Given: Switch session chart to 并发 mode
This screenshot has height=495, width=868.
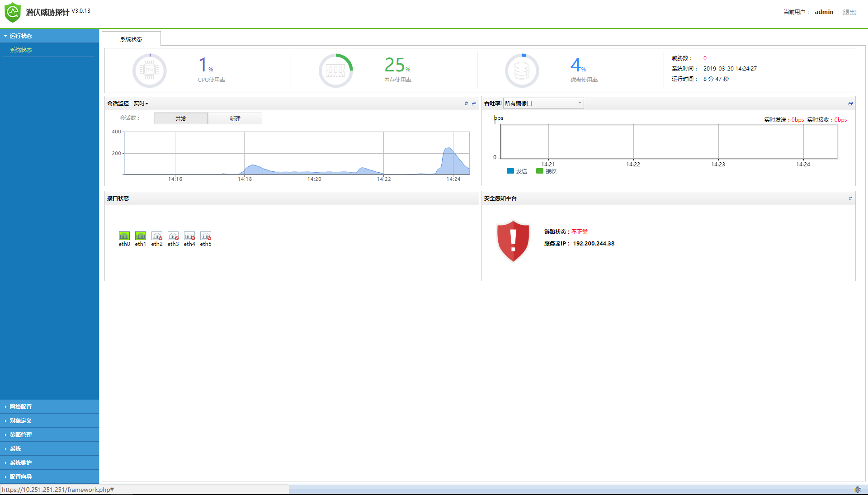Looking at the screenshot, I should tap(181, 118).
